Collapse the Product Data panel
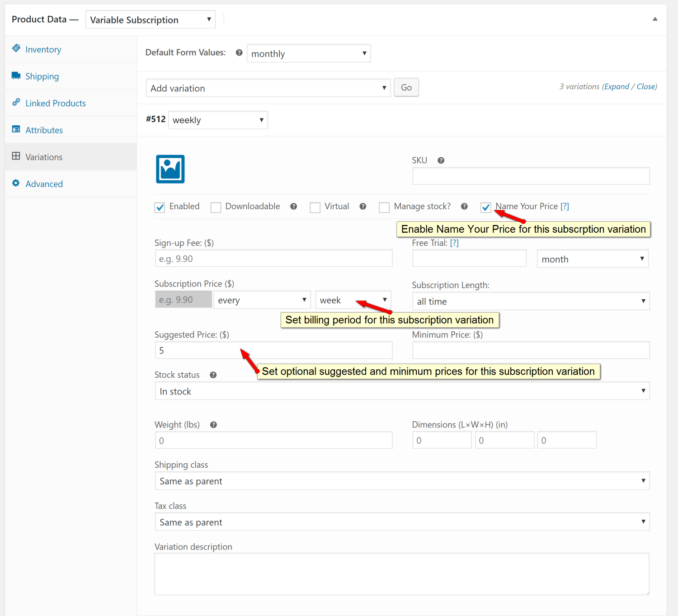Viewport: 678px width, 616px height. point(654,19)
